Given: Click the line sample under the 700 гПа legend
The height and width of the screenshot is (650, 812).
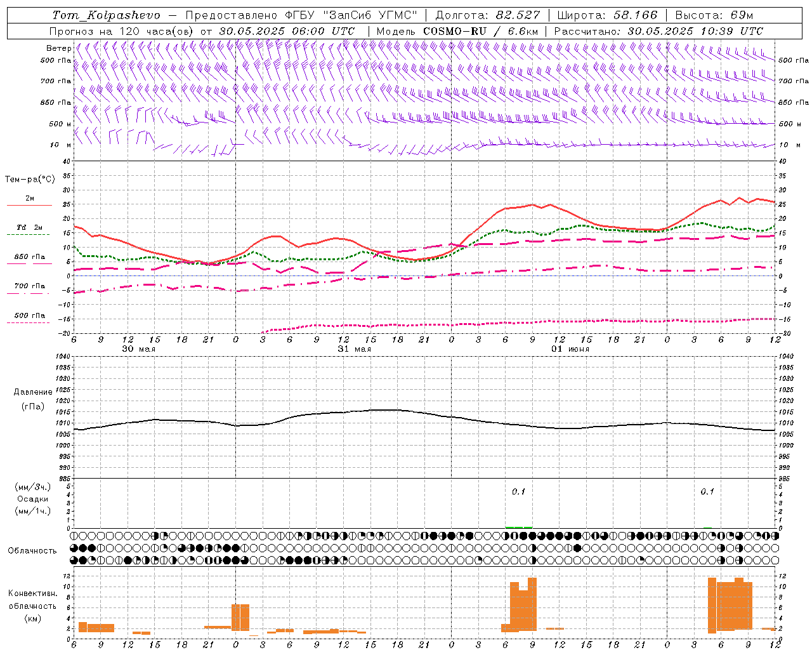Looking at the screenshot, I should point(29,294).
